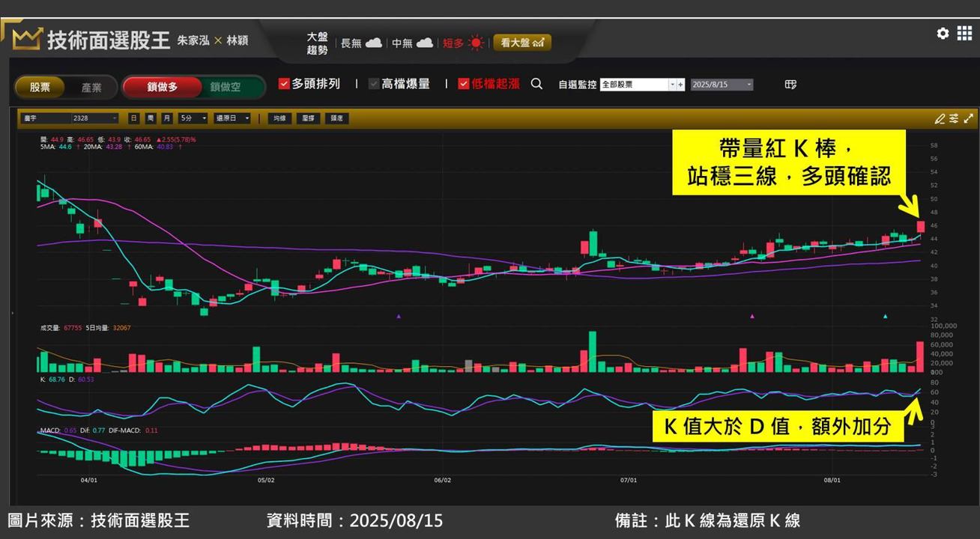Click the stock name field 廣宇
The height and width of the screenshot is (539, 980).
click(46, 118)
